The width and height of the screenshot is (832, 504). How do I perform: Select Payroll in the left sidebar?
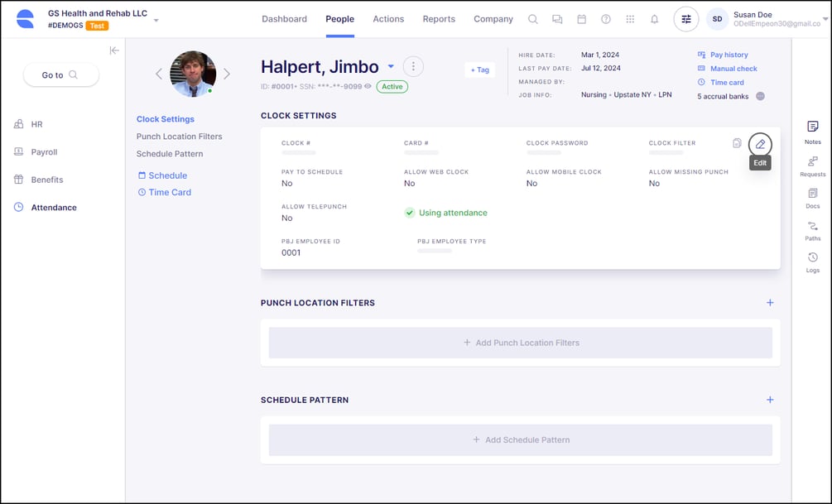(x=45, y=152)
